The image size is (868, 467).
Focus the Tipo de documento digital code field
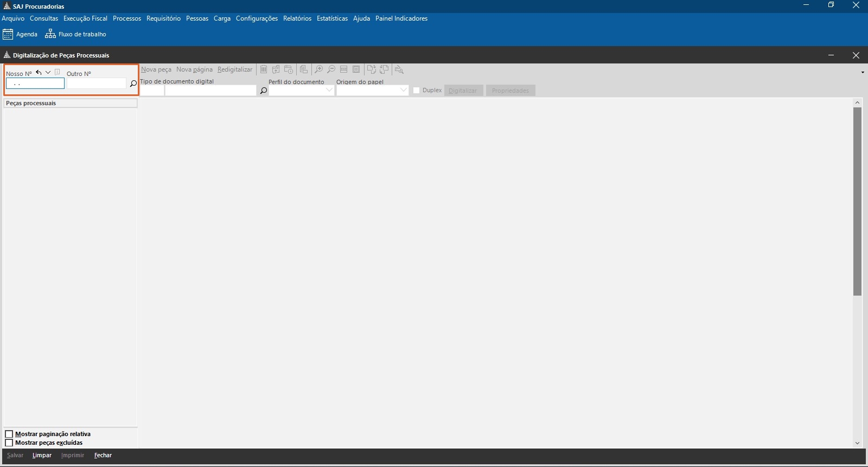tap(152, 91)
